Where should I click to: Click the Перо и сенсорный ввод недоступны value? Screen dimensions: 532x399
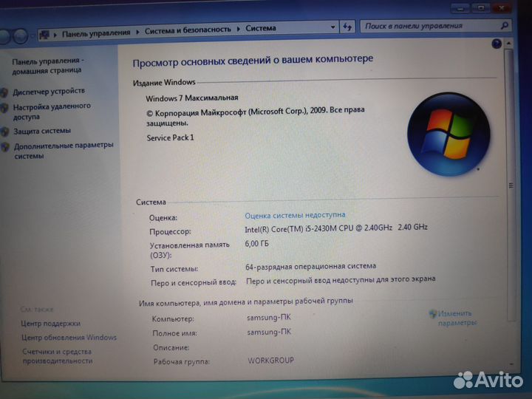[x=341, y=280]
